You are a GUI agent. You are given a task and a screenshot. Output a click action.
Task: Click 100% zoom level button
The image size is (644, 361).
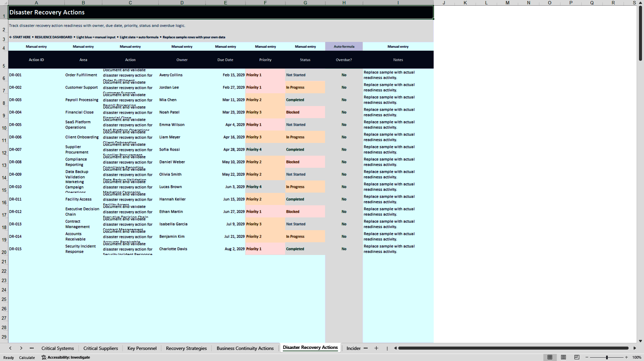point(637,357)
